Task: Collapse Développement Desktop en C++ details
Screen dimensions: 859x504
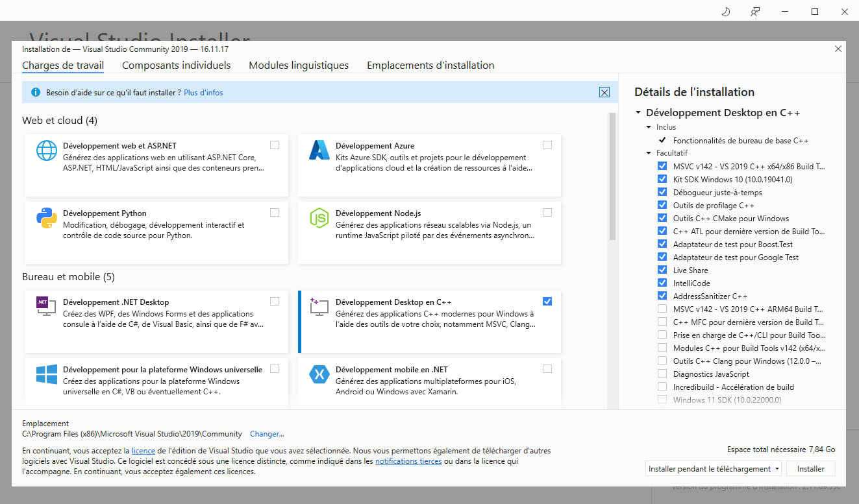Action: (638, 112)
